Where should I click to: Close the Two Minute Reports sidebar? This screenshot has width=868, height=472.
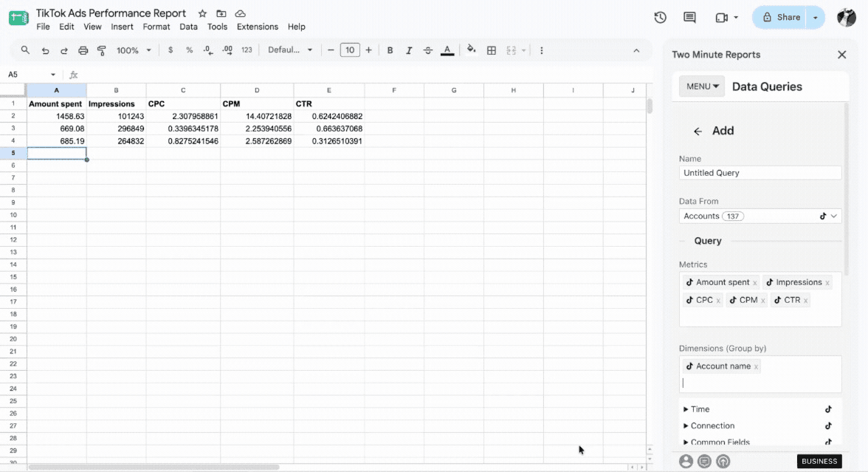[842, 55]
